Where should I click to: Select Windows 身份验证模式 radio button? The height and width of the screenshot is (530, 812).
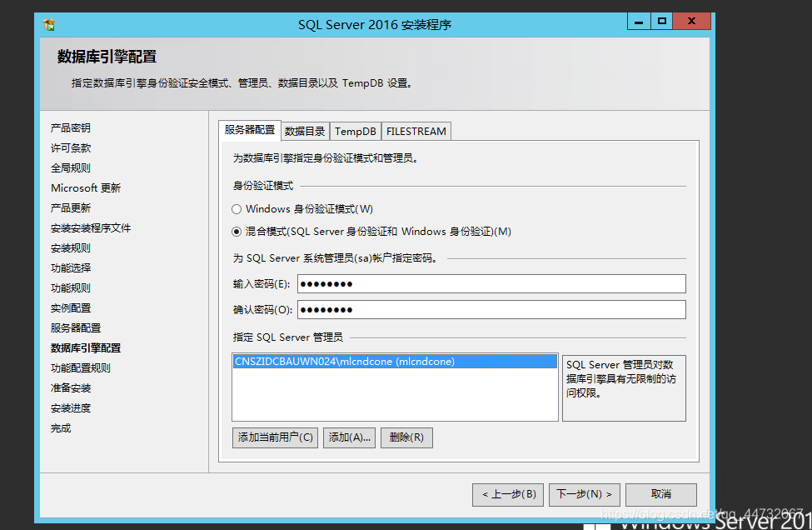pyautogui.click(x=237, y=209)
